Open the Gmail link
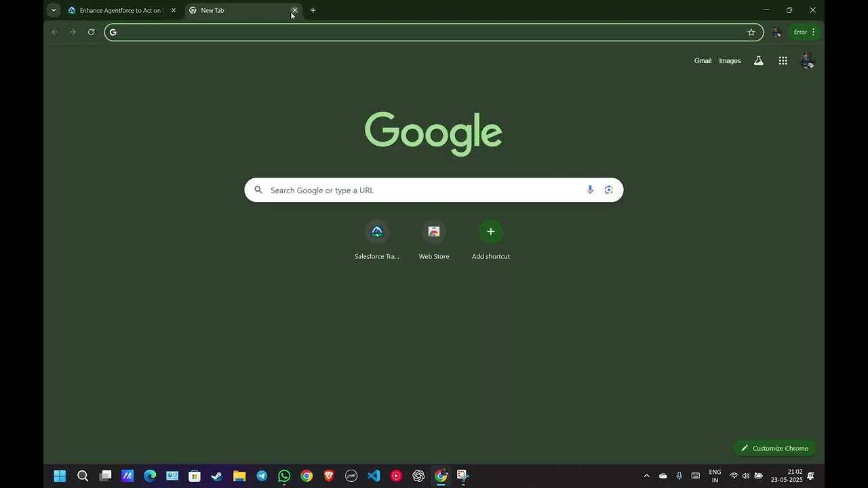Screen dimensions: 868x488 point(703,61)
